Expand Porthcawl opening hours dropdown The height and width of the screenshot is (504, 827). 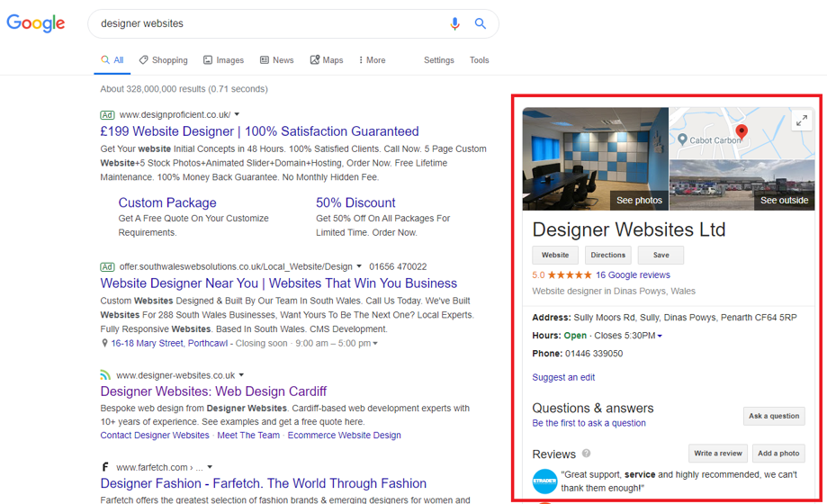(x=375, y=343)
